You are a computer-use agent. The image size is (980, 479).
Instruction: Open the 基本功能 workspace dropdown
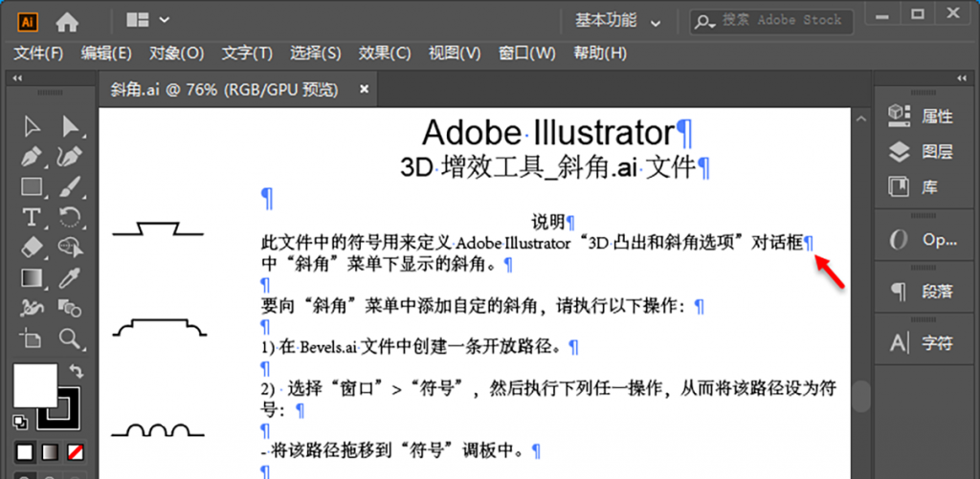(x=617, y=20)
